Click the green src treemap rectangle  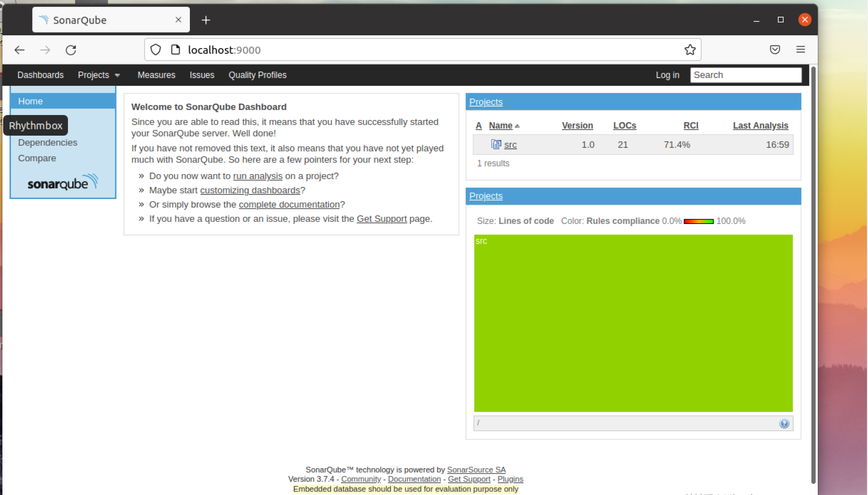click(633, 323)
